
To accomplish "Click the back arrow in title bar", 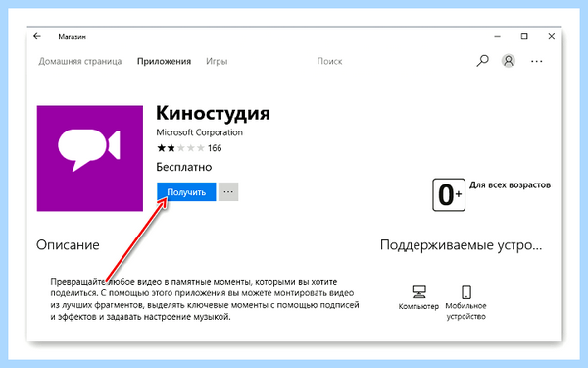I will click(37, 36).
